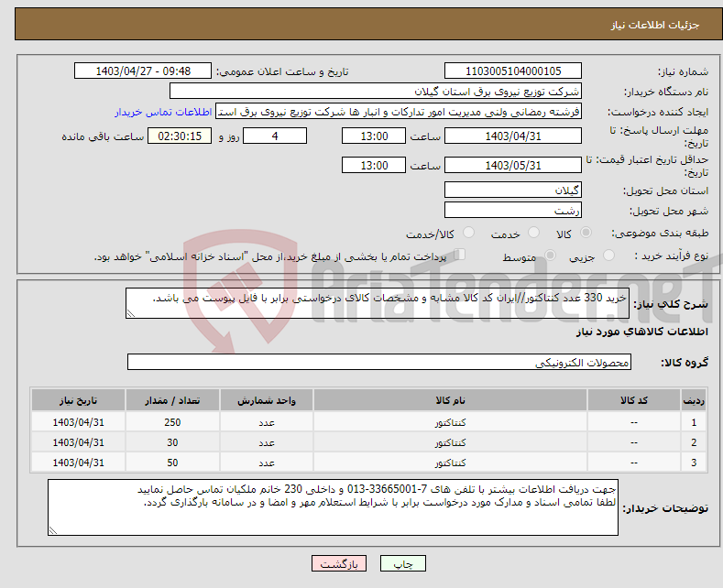
Task: Toggle the اسناد خزانه اسلامی payment checkbox
Action: tap(460, 255)
